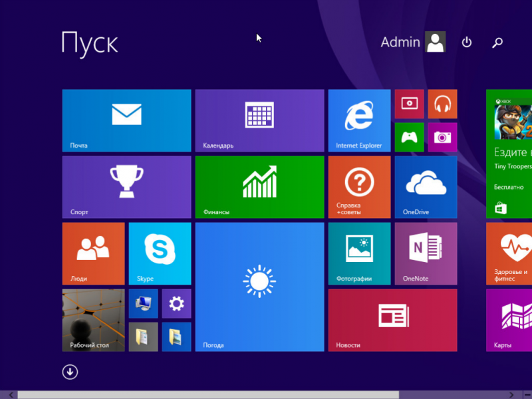Open the PC settings gear tile

click(x=176, y=303)
